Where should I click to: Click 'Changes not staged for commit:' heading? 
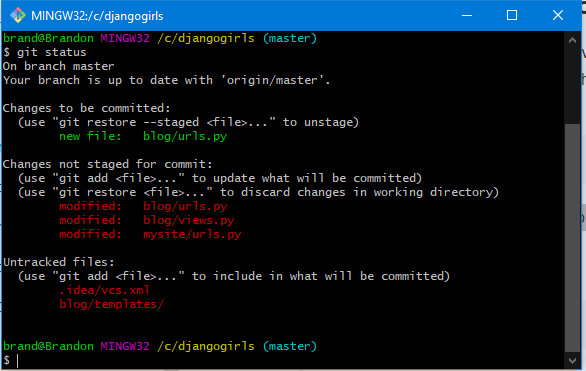[x=108, y=164]
